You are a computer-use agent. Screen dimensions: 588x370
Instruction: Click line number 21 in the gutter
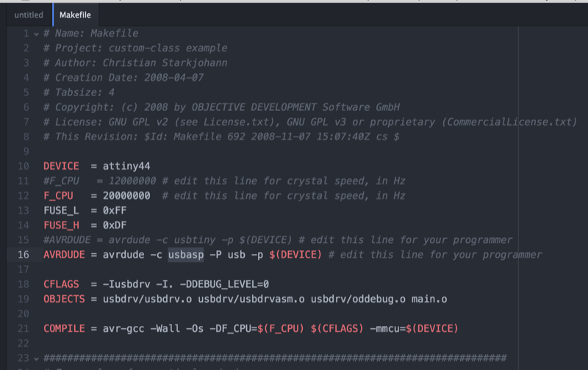[x=24, y=329]
